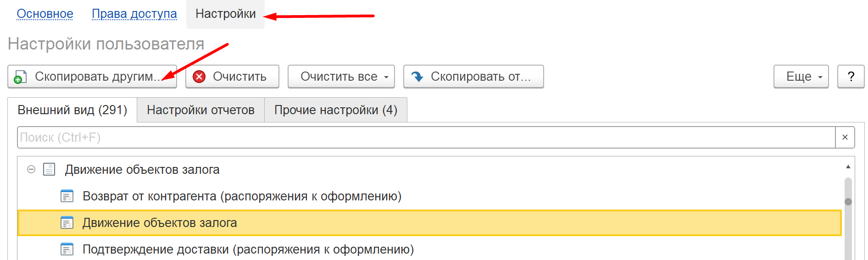Clear search with the X button

click(x=845, y=138)
